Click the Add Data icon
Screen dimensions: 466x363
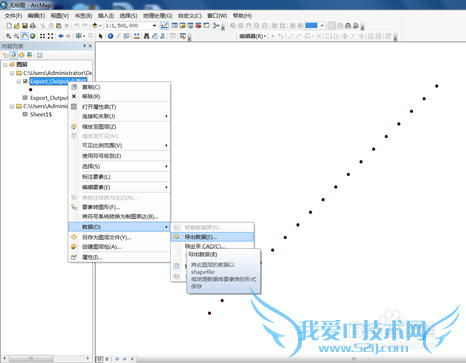click(x=95, y=25)
